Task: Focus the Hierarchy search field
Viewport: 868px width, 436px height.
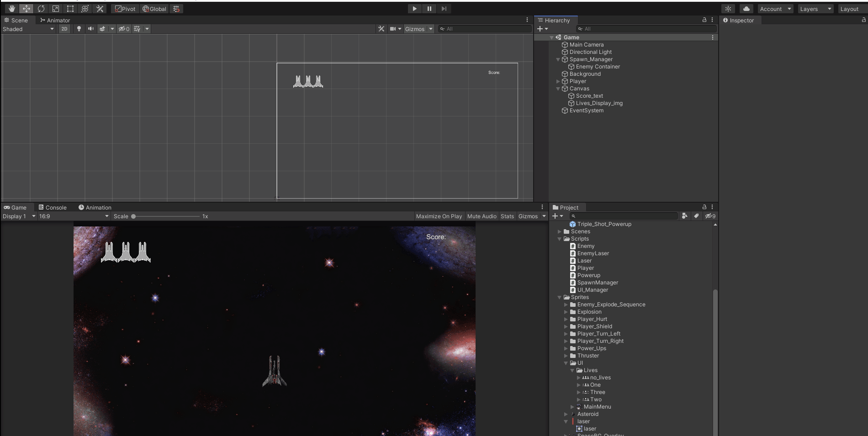Action: coord(646,29)
